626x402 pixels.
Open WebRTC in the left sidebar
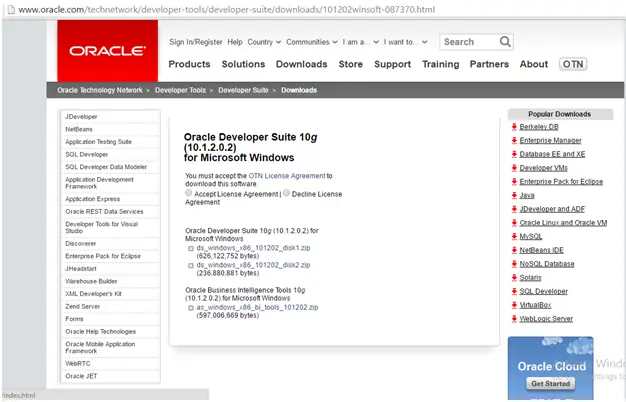pos(110,364)
